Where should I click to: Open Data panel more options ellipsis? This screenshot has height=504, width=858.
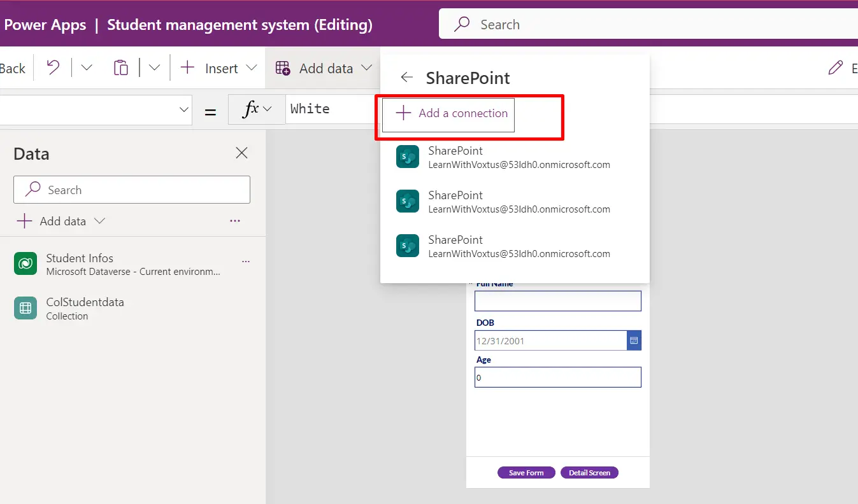(x=235, y=221)
